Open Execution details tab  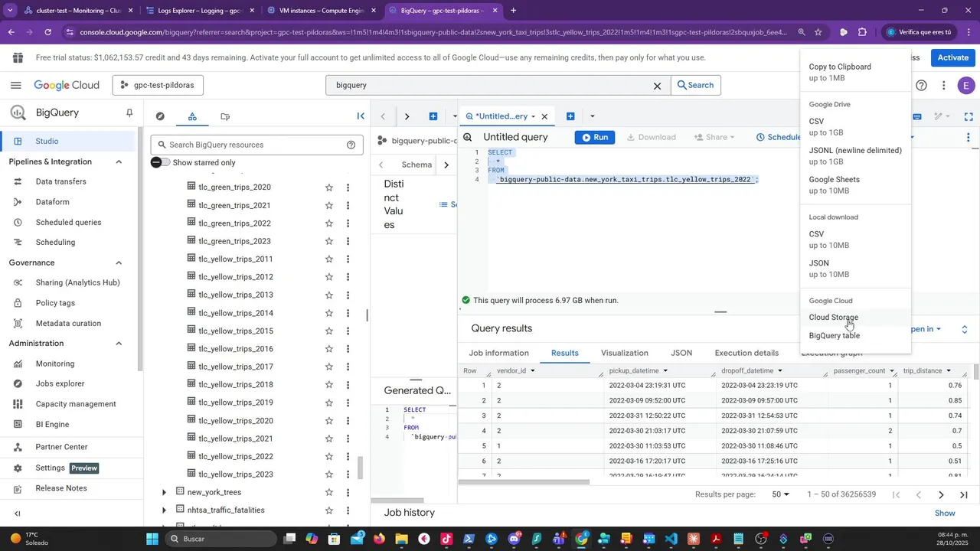point(746,354)
